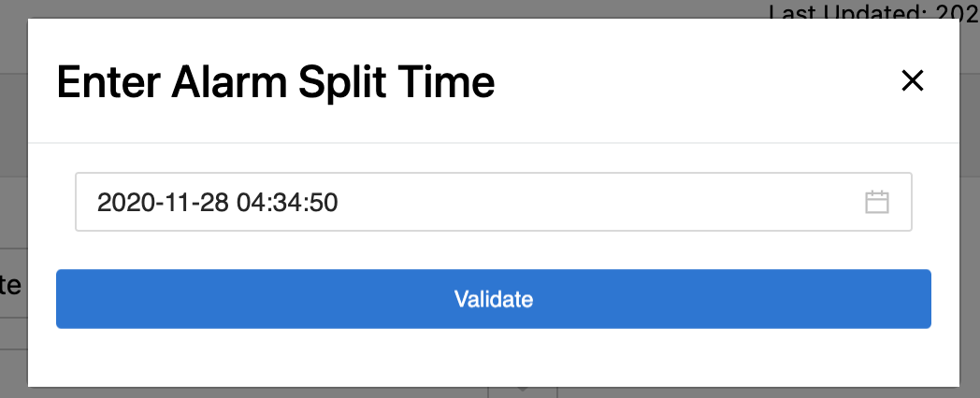
Task: Click the seconds 50 in time value
Action: 324,203
